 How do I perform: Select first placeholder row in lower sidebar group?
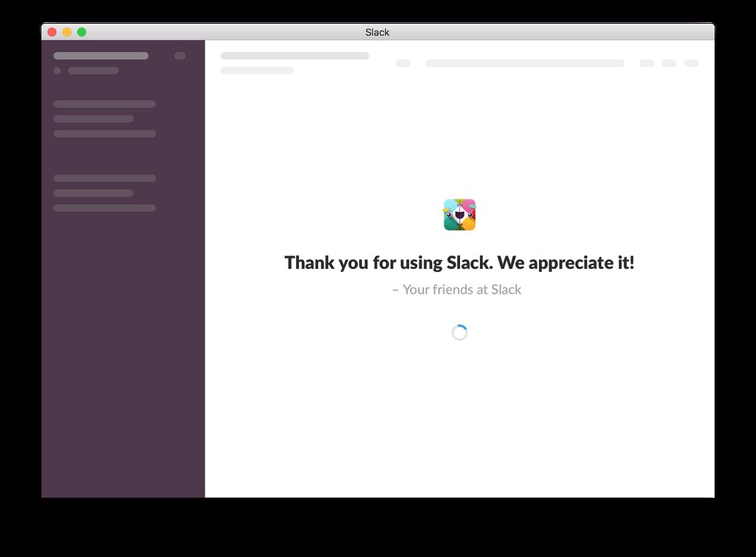coord(105,178)
